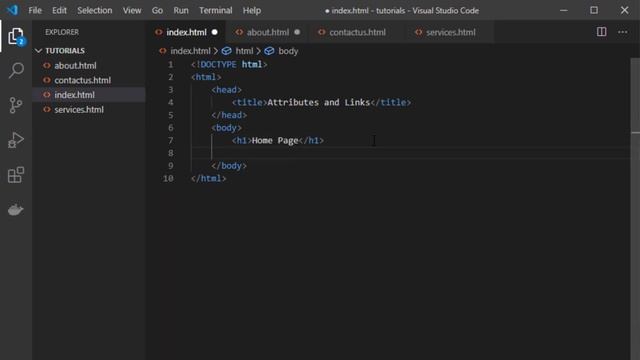Screen dimensions: 640x360
Task: Split the editor to the right
Action: [601, 32]
